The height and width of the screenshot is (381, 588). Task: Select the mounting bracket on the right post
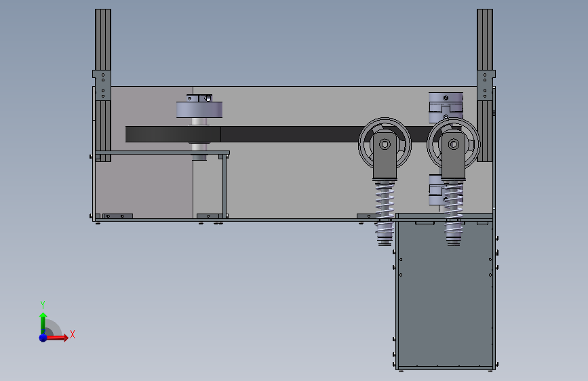coord(486,85)
